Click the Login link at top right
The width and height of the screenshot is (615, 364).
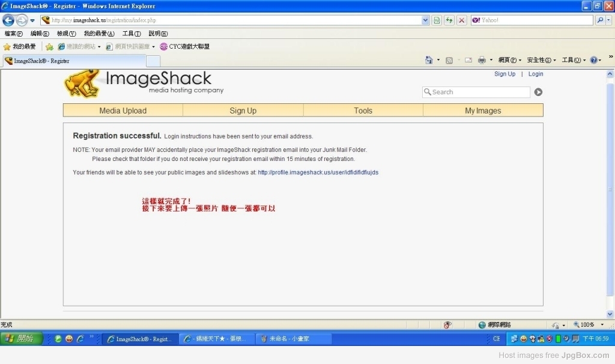536,74
